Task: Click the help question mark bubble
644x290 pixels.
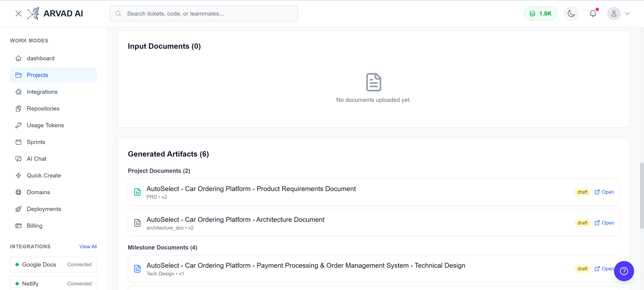Action: 624,271
